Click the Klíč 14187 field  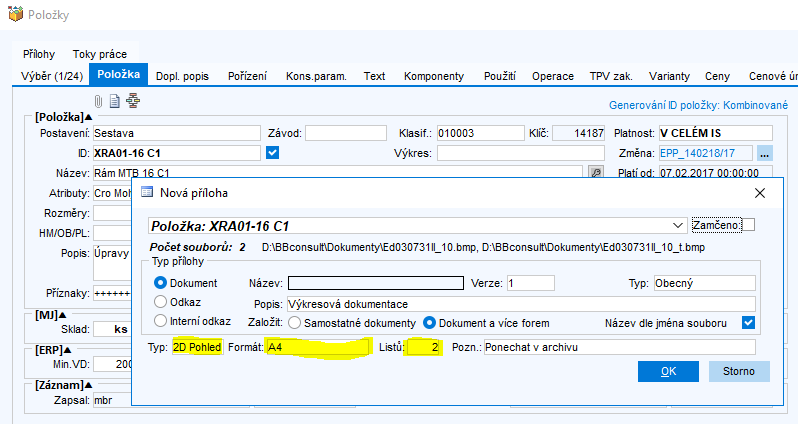coord(579,133)
